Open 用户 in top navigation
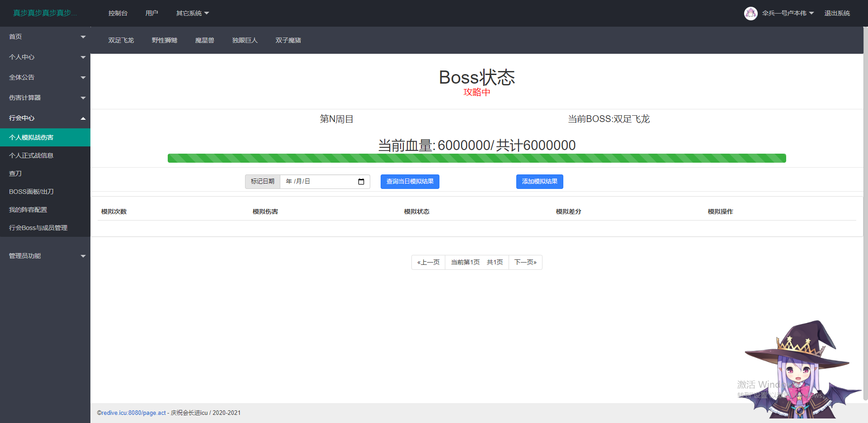The image size is (868, 423). (x=152, y=13)
